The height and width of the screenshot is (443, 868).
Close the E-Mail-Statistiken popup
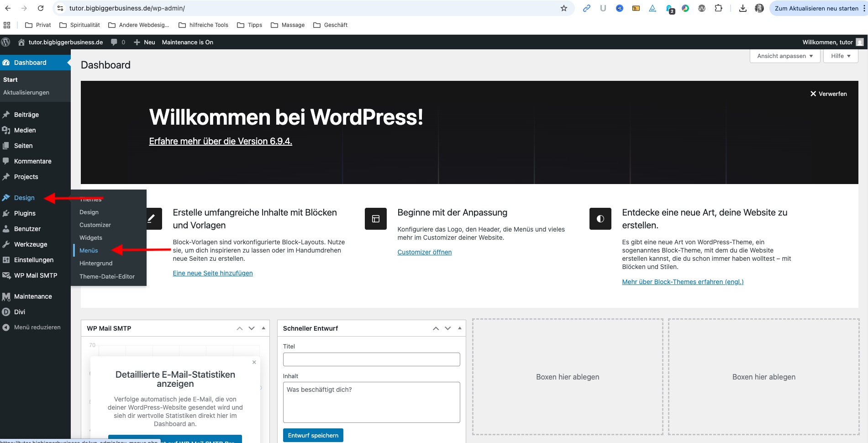tap(254, 362)
